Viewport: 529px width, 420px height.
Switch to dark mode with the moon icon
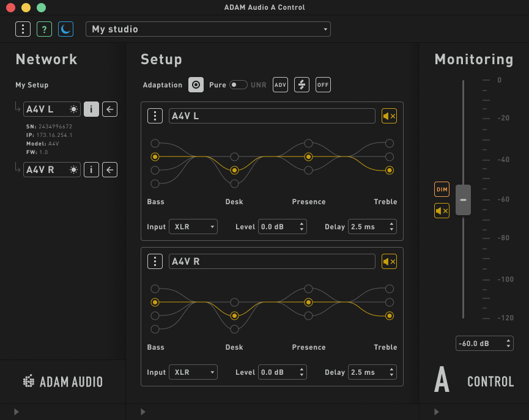point(65,29)
